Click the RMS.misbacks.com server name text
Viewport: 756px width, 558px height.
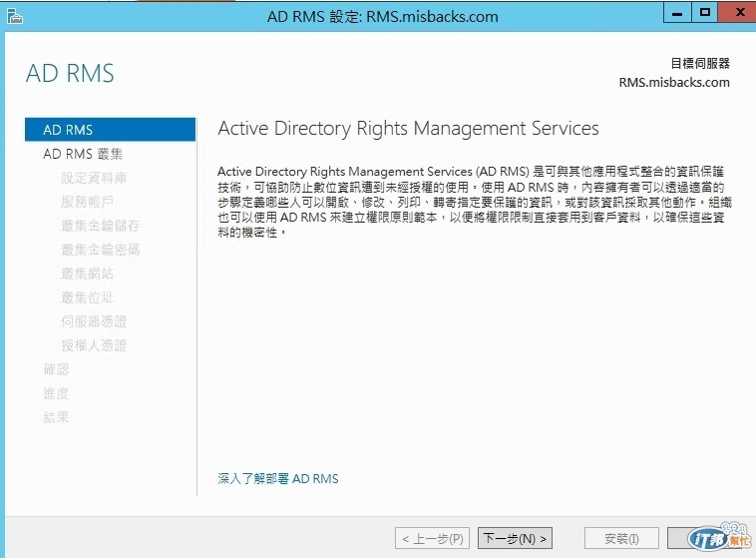point(674,83)
